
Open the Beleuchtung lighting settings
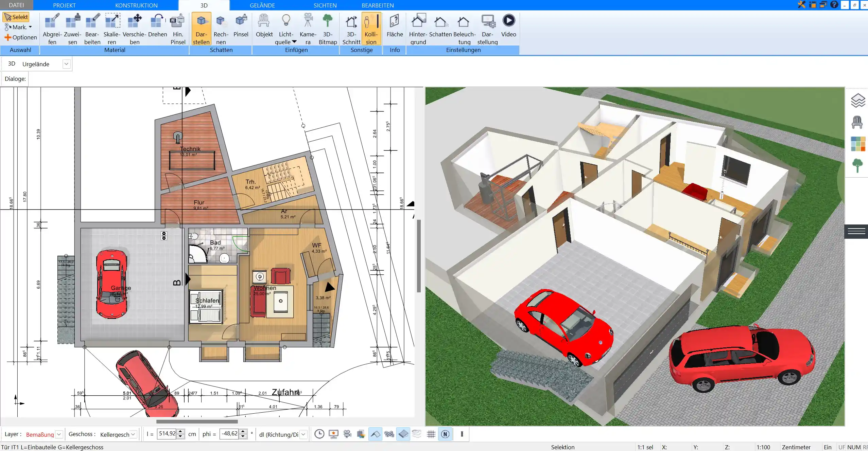click(464, 29)
